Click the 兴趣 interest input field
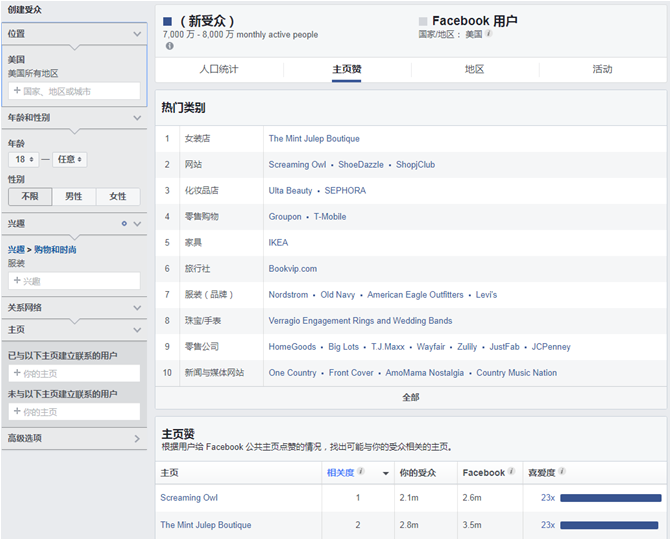Image resolution: width=671 pixels, height=540 pixels. point(74,281)
